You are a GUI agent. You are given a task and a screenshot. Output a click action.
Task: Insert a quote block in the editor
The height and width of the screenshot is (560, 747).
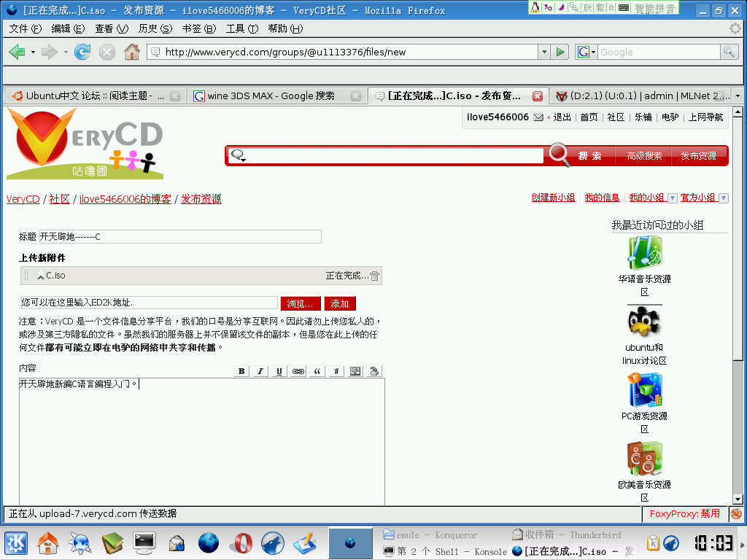317,371
